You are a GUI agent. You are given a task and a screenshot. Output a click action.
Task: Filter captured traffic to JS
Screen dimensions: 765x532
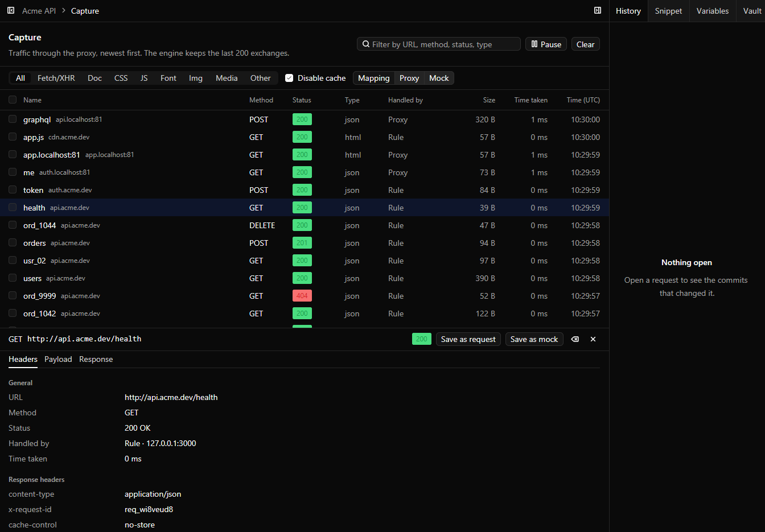coord(144,78)
